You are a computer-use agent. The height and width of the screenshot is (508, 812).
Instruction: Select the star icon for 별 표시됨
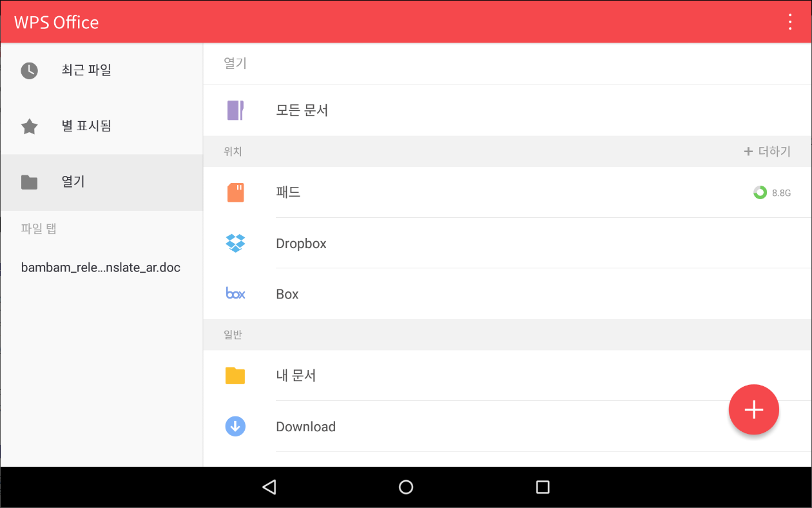point(29,126)
